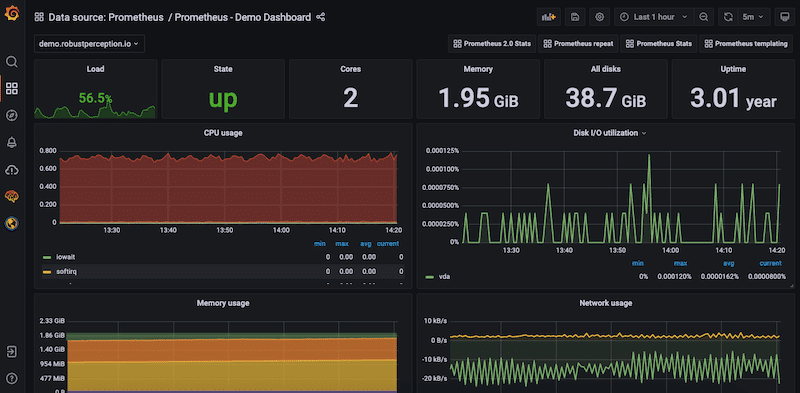Zoom out the time range
The image size is (800, 393).
[x=704, y=17]
